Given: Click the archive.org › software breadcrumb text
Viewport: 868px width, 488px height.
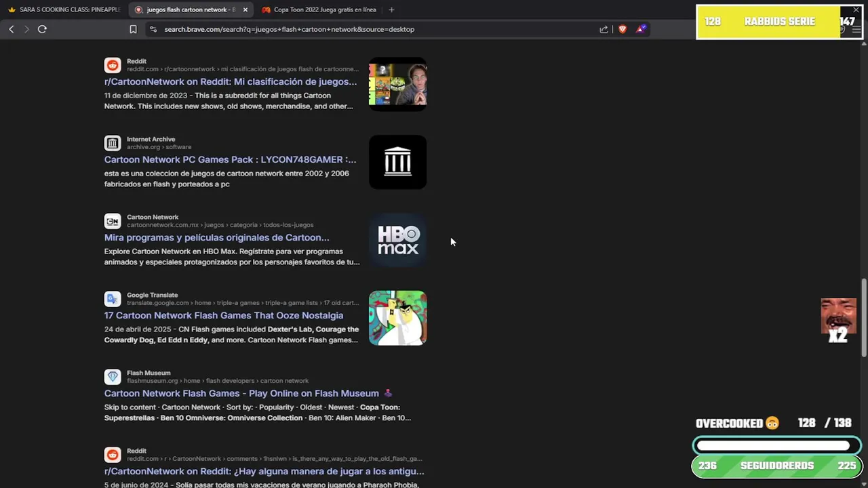Looking at the screenshot, I should 159,147.
